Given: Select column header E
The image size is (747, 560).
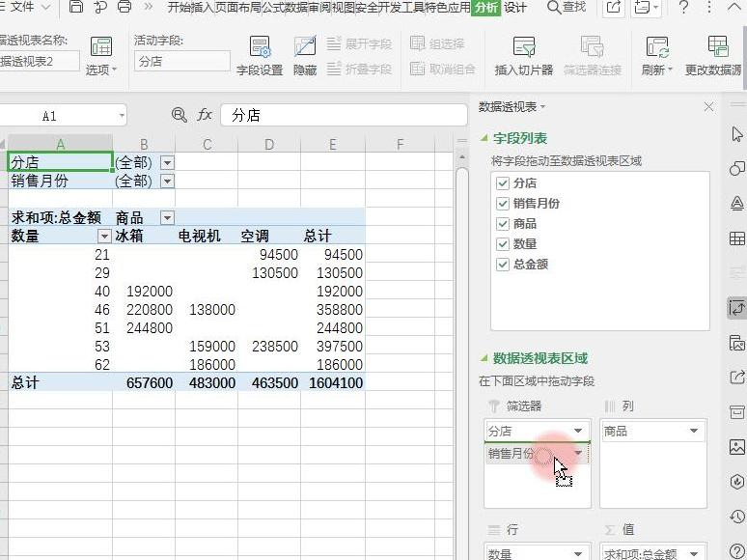Looking at the screenshot, I should 333,144.
